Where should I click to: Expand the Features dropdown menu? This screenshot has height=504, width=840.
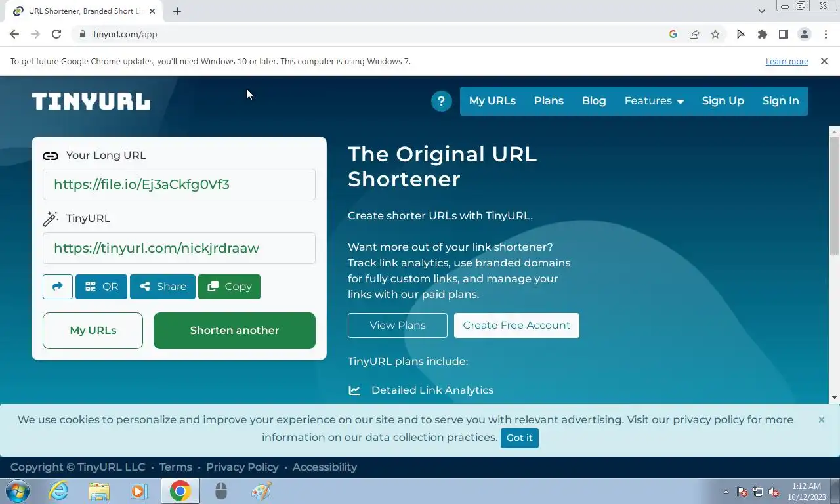click(654, 101)
